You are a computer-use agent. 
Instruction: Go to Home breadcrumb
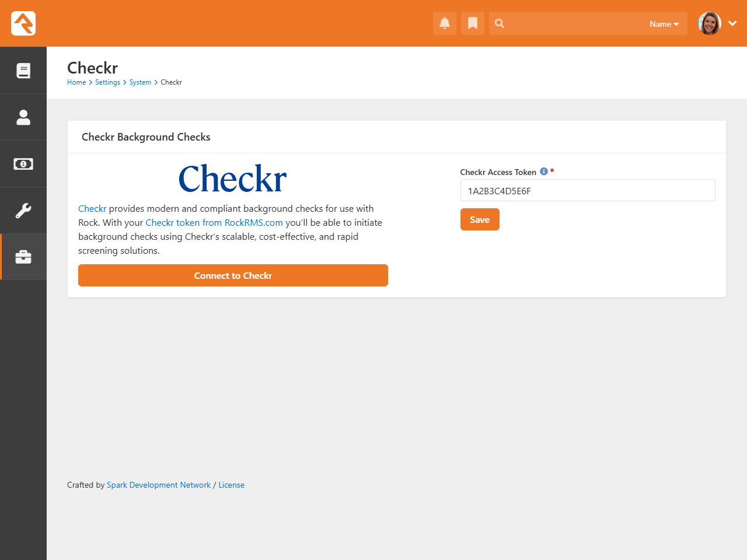[x=76, y=82]
